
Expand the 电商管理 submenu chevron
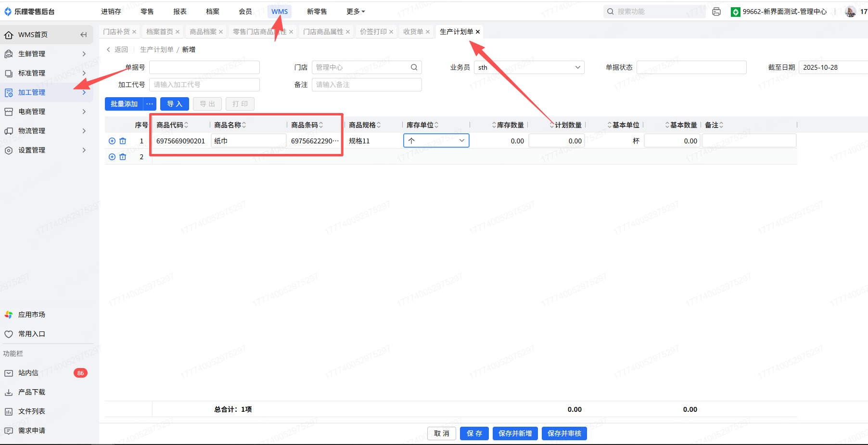tap(84, 112)
